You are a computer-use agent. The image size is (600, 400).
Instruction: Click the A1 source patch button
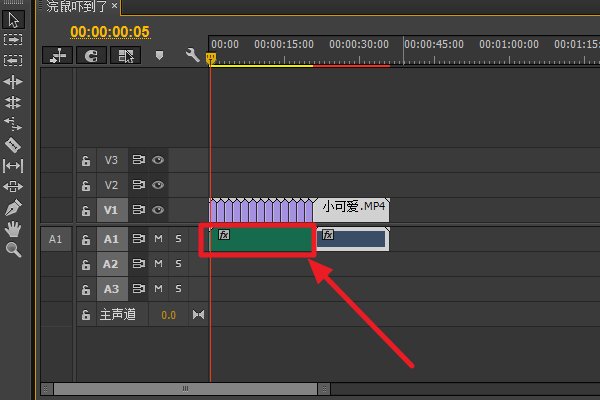pyautogui.click(x=56, y=239)
